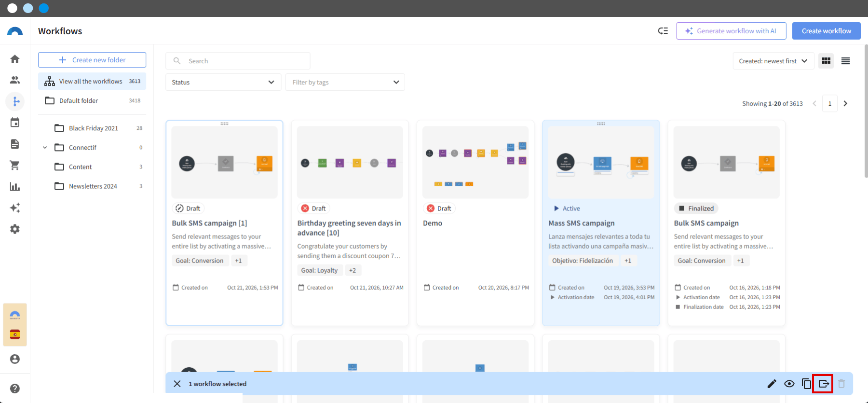
Task: Click the collapse panel icon beside Generate button
Action: tap(663, 31)
